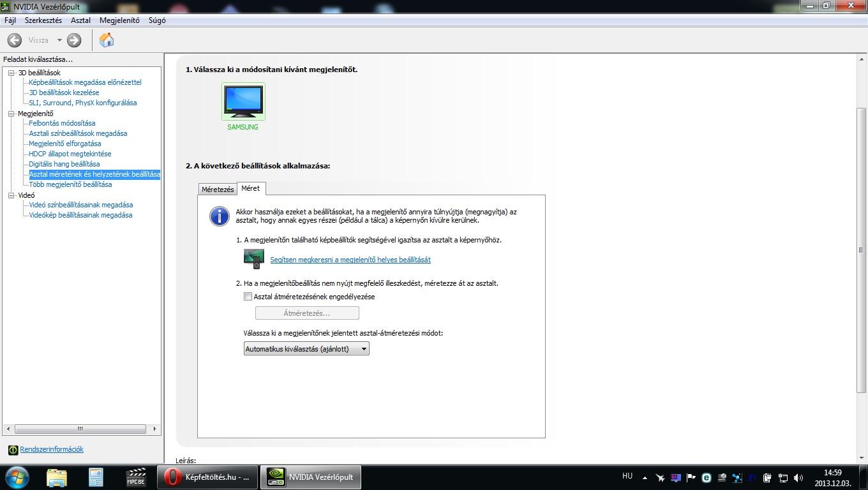
Task: Click the blue molecule graph tray icon
Action: 737,477
